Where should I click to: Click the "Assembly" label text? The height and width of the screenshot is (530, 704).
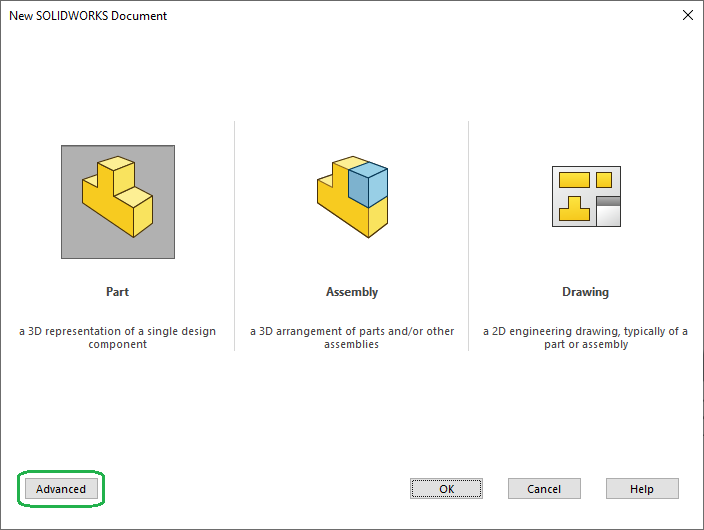click(x=352, y=292)
